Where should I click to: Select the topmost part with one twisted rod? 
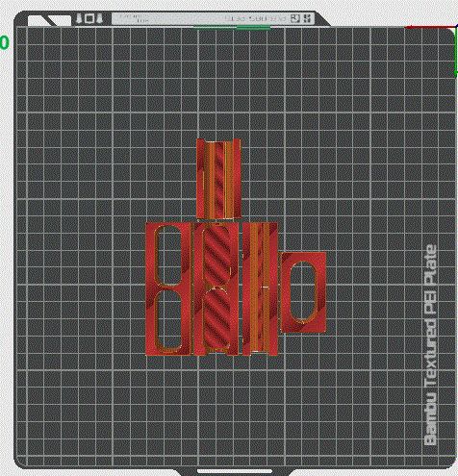[218, 179]
